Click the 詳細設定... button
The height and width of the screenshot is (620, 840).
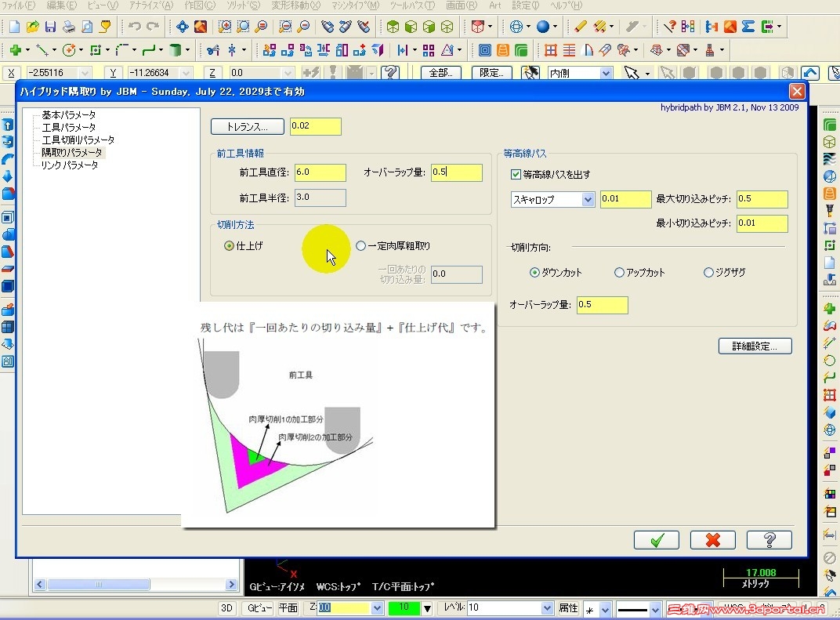click(x=755, y=346)
